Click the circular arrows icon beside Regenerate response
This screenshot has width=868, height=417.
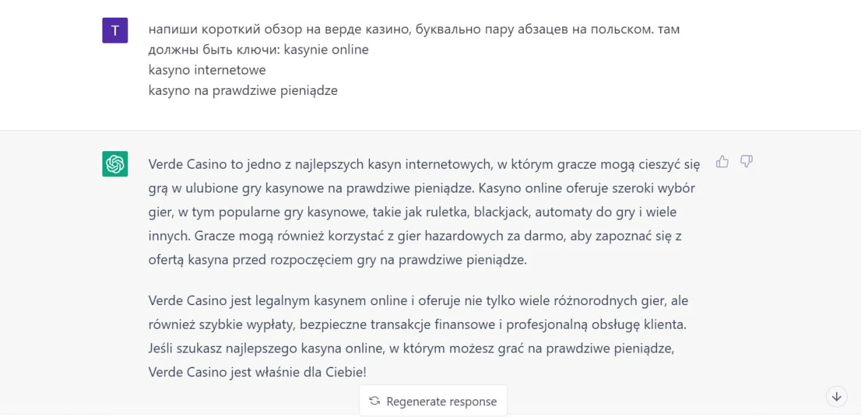coord(374,401)
